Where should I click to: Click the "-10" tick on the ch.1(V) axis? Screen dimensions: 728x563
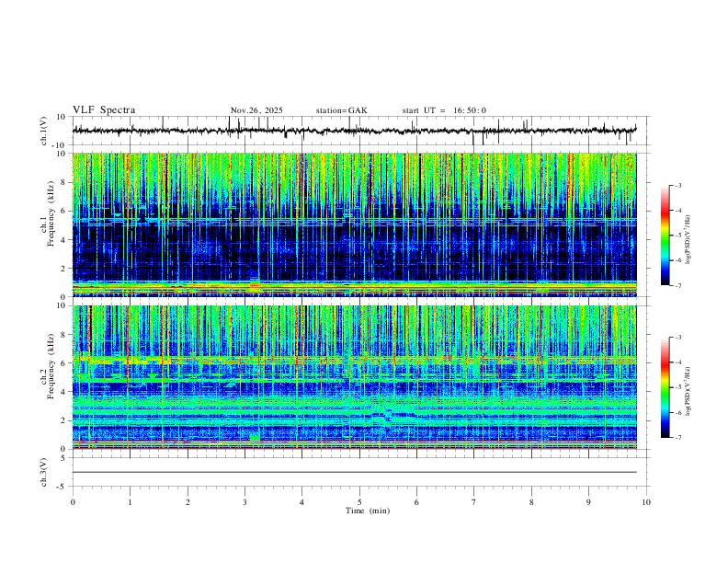pos(61,145)
